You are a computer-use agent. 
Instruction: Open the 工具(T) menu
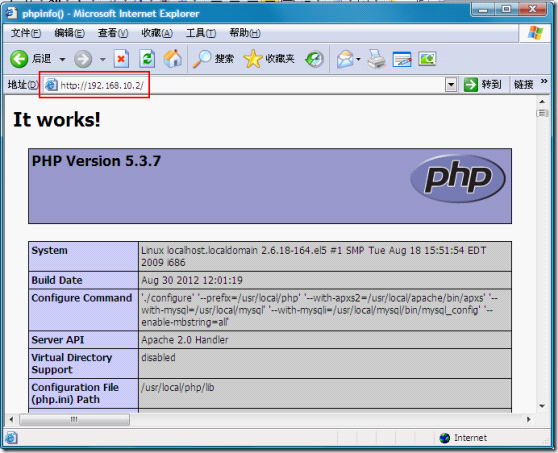click(x=201, y=33)
